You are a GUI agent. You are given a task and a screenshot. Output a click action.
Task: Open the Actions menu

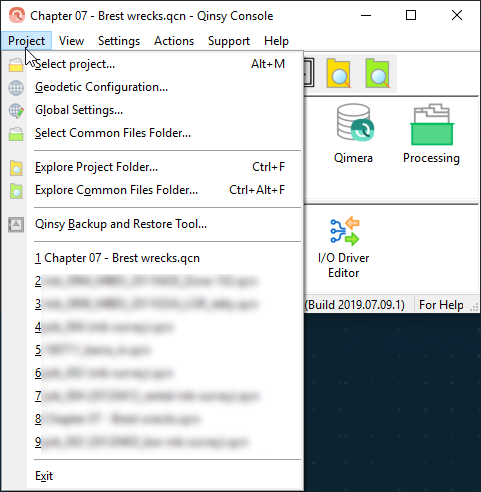pyautogui.click(x=174, y=41)
